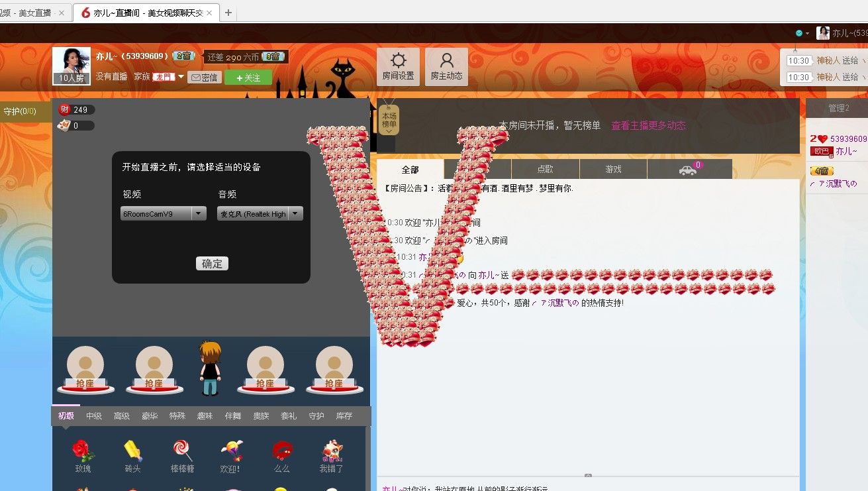Click the 龙門 family badge
Image resolution: width=868 pixels, height=491 pixels.
tap(164, 77)
